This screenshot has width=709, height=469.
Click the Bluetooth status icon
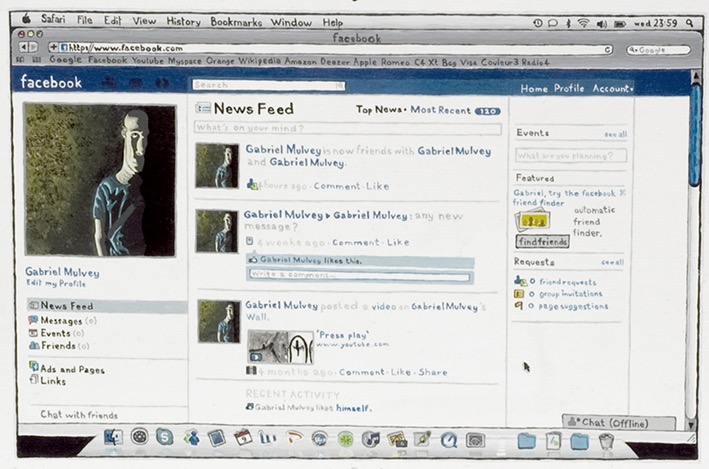568,23
